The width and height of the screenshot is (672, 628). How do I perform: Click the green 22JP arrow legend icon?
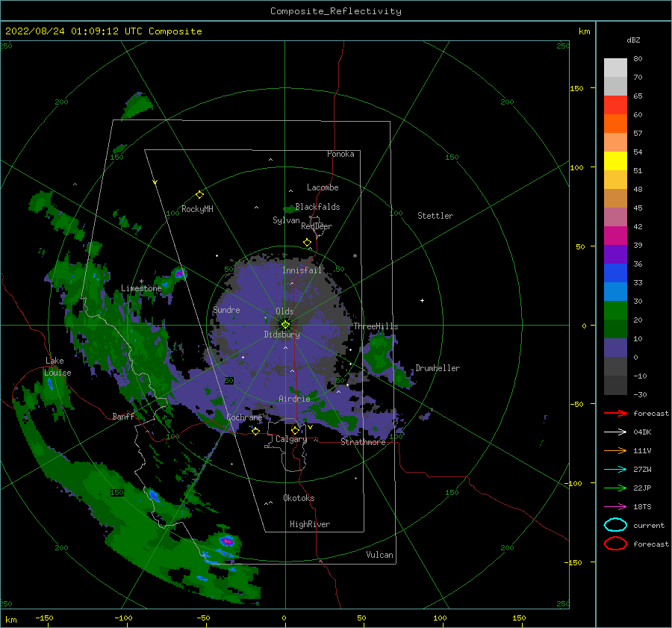(x=615, y=488)
